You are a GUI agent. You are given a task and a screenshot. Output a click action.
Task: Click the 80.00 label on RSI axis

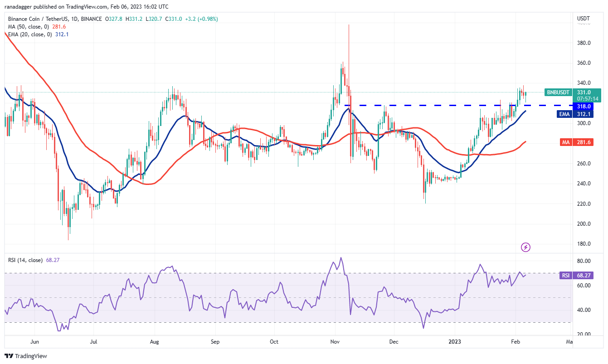coord(583,261)
